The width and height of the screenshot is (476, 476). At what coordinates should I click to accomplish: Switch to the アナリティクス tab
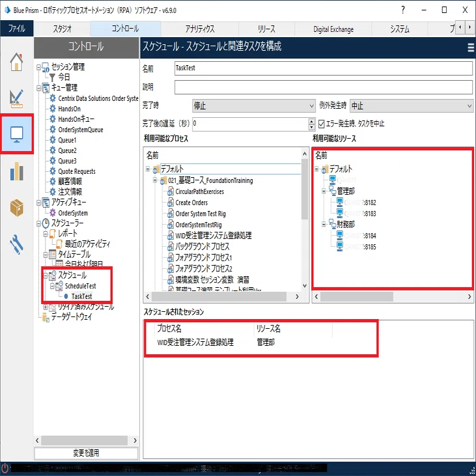click(200, 29)
